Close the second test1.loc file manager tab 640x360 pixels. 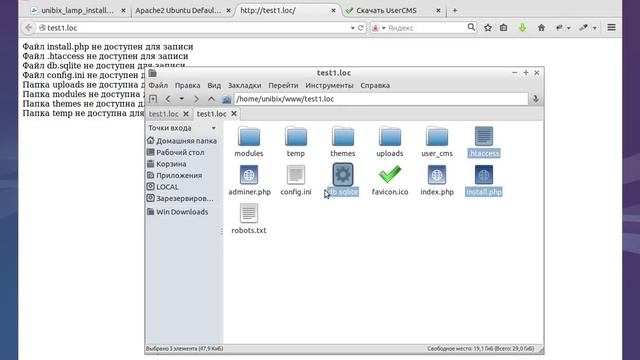coord(234,113)
